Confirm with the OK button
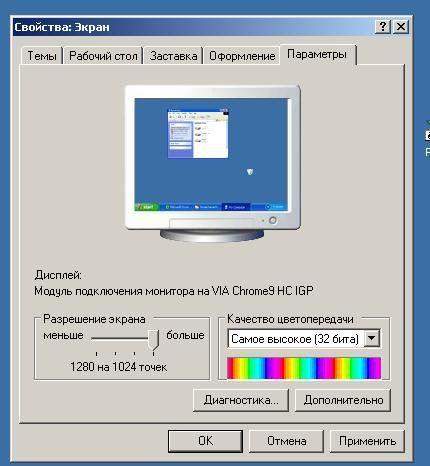The height and width of the screenshot is (466, 430). pyautogui.click(x=205, y=441)
